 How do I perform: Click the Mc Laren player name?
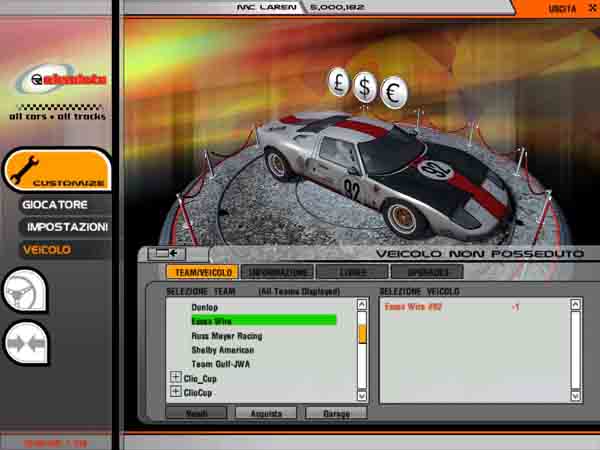266,7
